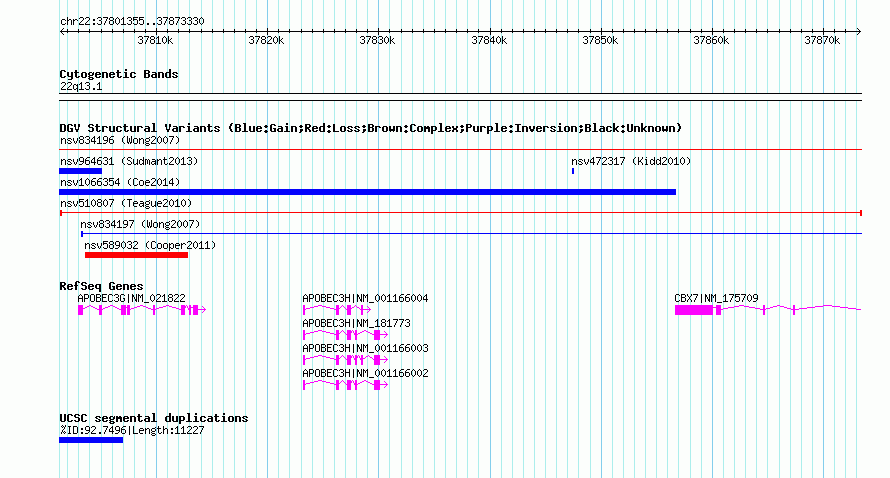The image size is (890, 478).
Task: Click the chr22:37801355..37873330 coordinate label
Action: coord(132,21)
